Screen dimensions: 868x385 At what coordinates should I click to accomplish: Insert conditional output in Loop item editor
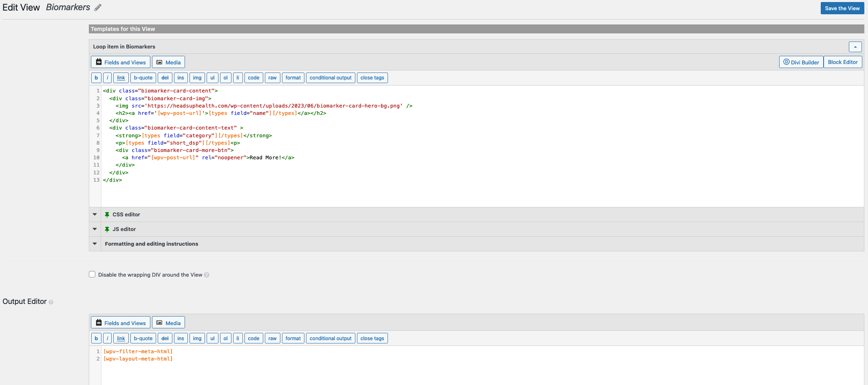(x=330, y=78)
